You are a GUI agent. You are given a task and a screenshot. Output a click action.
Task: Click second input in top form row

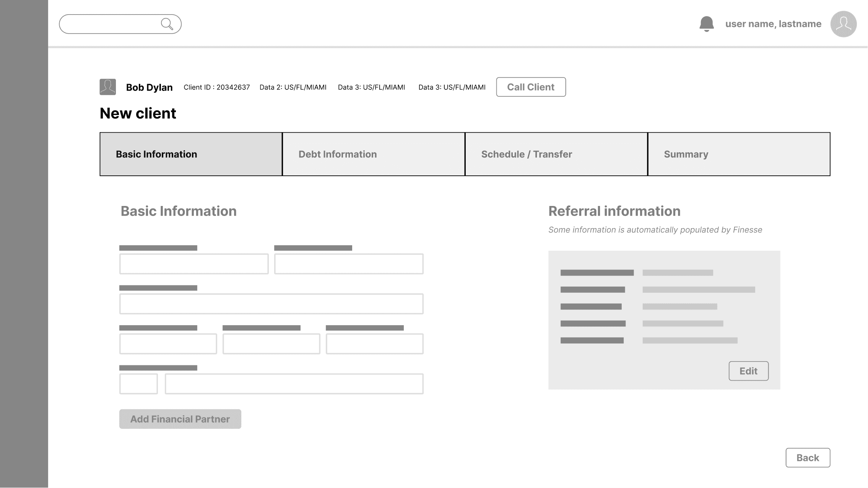coord(349,264)
